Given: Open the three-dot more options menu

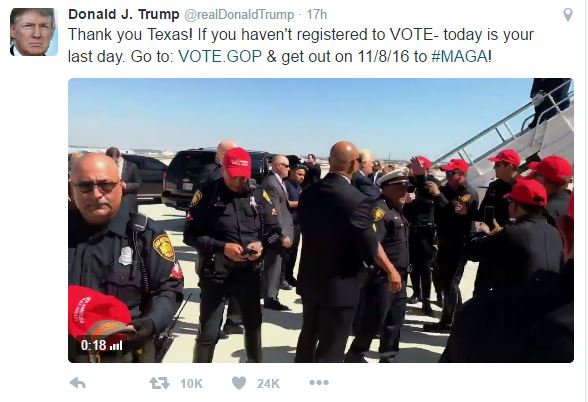Looking at the screenshot, I should 319,382.
